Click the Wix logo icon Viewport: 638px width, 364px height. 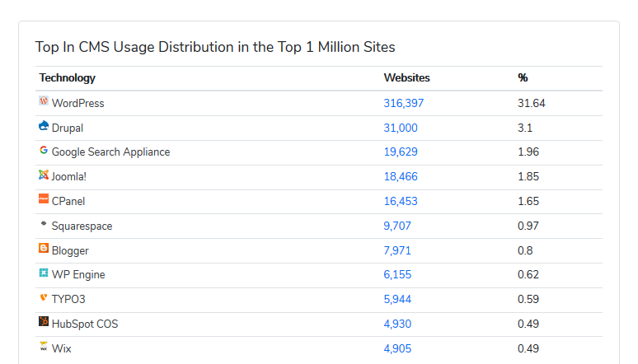click(44, 347)
